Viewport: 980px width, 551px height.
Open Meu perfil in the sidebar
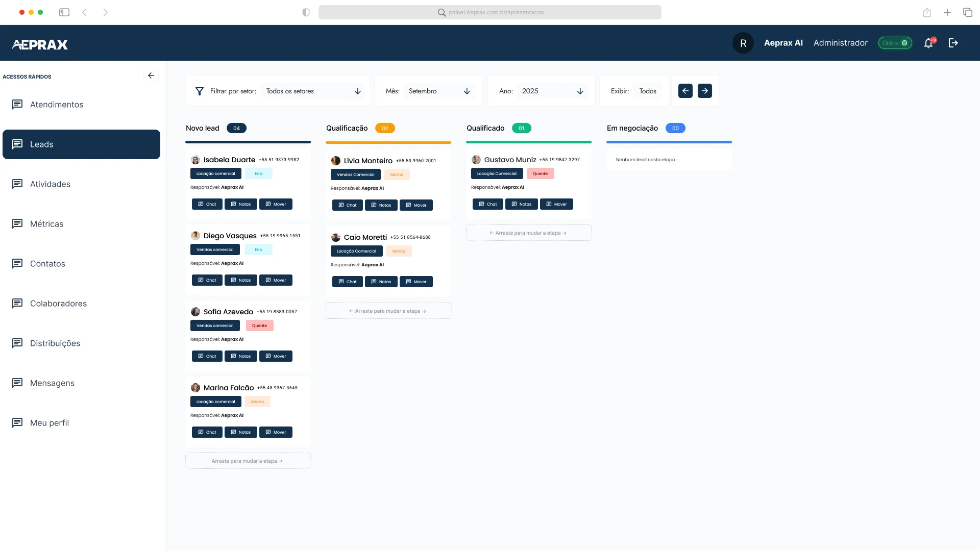click(x=81, y=423)
